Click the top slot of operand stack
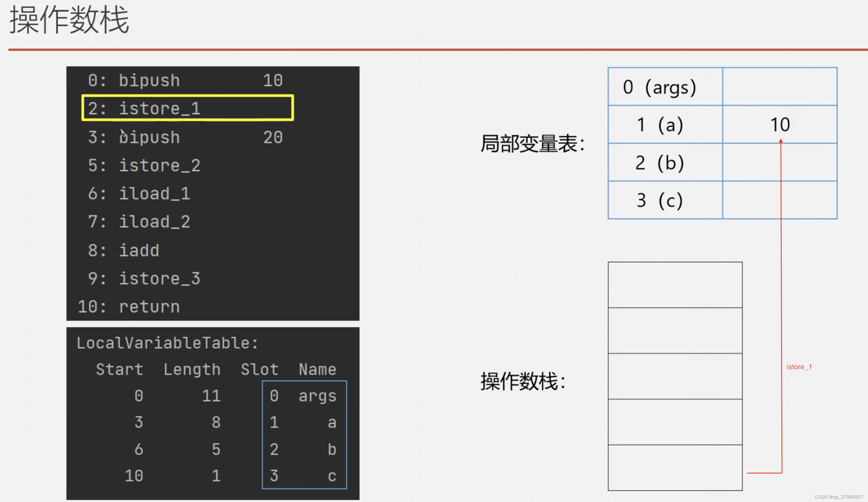The width and height of the screenshot is (868, 502). [675, 285]
